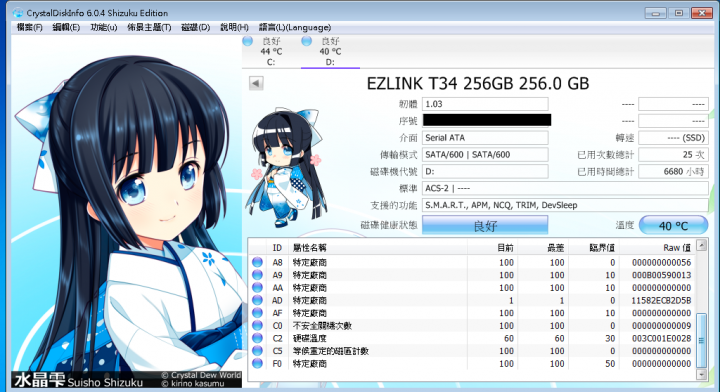This screenshot has width=720, height=392.
Task: Open the 佈景主題(T) menu
Action: [149, 28]
